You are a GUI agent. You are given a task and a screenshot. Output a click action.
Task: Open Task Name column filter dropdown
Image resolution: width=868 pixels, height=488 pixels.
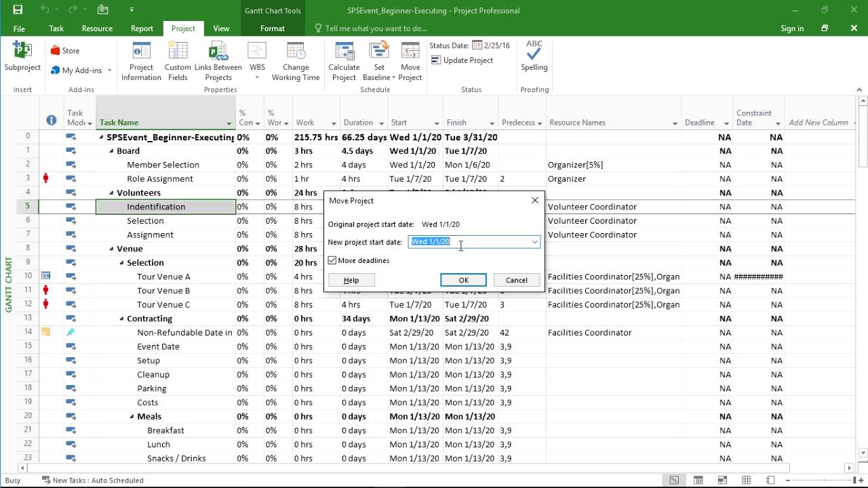point(229,123)
